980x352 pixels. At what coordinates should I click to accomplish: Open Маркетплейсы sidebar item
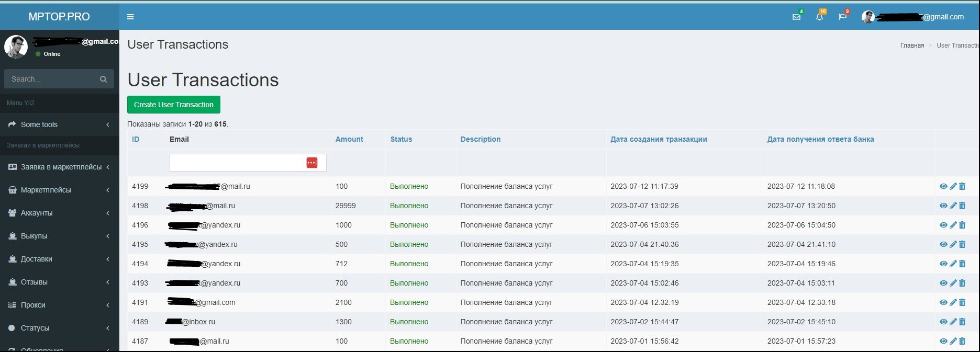tap(59, 190)
